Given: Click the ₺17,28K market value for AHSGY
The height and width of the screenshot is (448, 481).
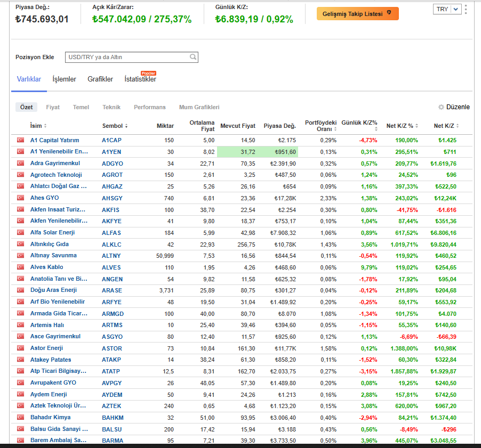Looking at the screenshot, I should coord(285,198).
